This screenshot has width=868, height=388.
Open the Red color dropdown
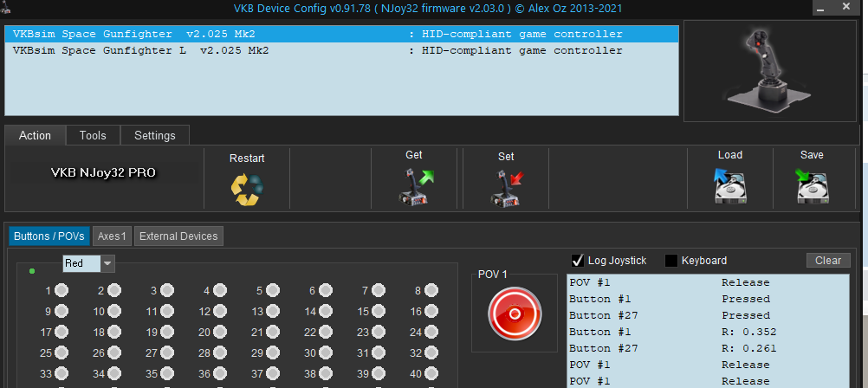click(x=88, y=263)
